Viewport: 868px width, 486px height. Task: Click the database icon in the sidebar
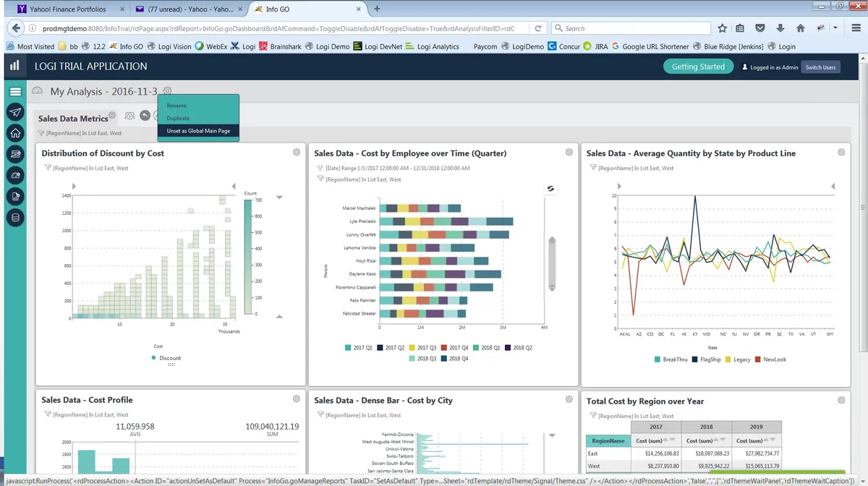15,217
